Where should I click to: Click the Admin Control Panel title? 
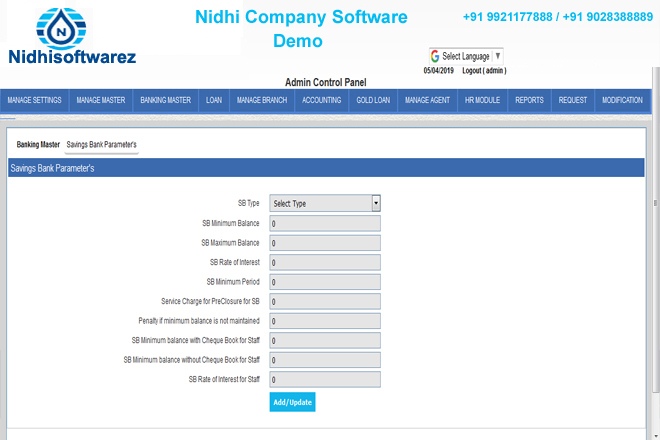point(326,82)
